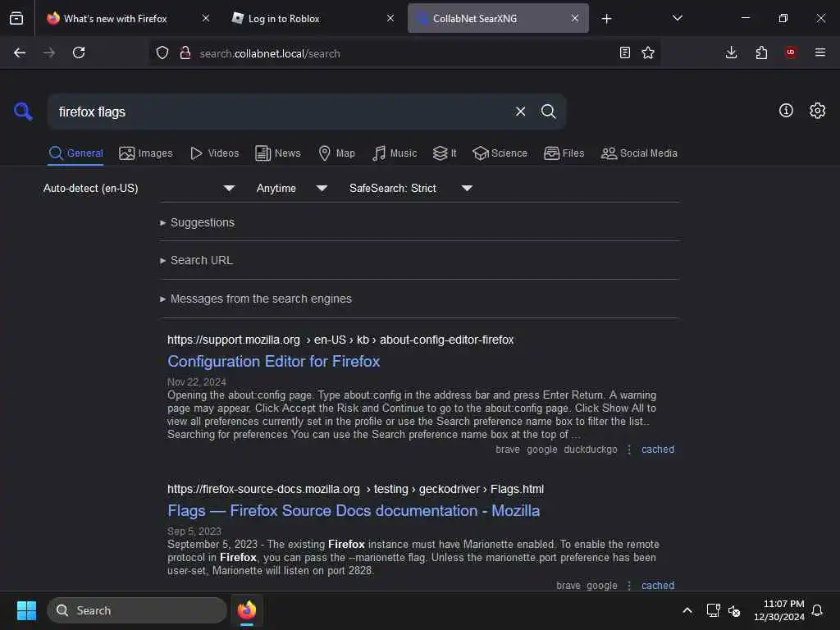Open uBlock Origin extension icon
Screen dimensions: 840x630
(x=791, y=52)
